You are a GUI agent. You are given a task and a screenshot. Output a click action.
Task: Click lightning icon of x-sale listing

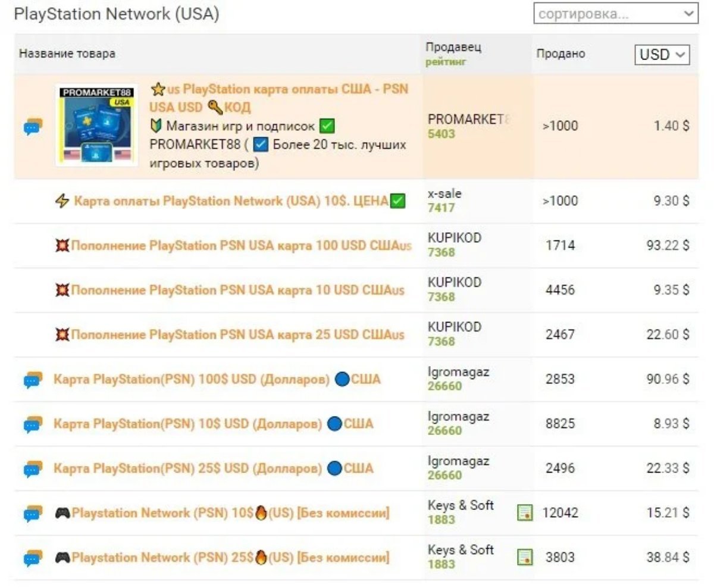[62, 201]
